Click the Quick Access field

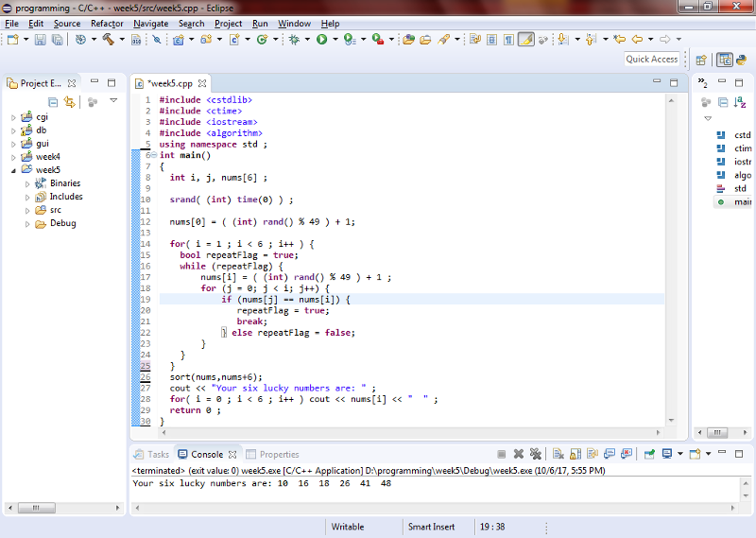pyautogui.click(x=652, y=60)
